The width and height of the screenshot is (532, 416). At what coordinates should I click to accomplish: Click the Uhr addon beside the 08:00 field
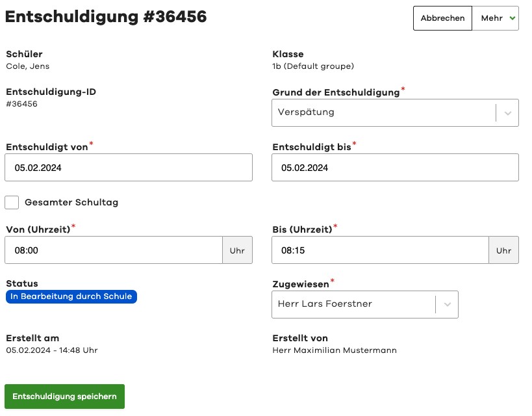point(237,250)
